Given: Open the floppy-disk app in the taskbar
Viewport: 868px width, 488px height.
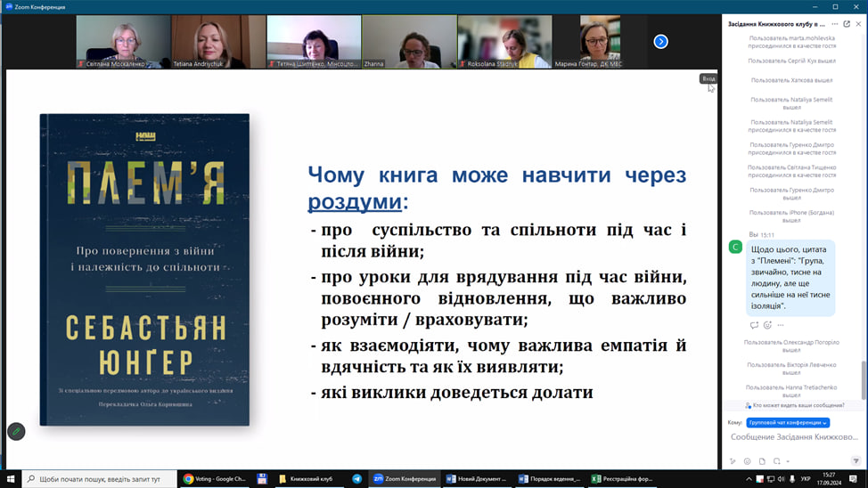Looking at the screenshot, I should coord(262,478).
